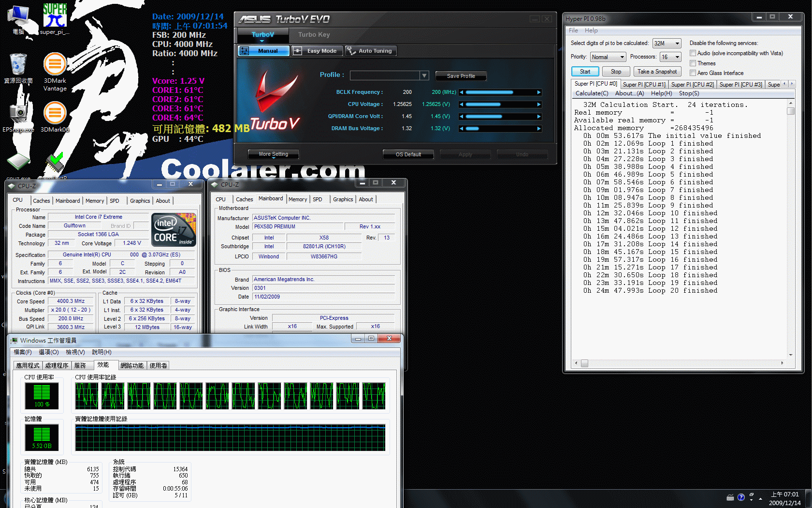
Task: Click the TurboV logo graphic
Action: click(275, 101)
